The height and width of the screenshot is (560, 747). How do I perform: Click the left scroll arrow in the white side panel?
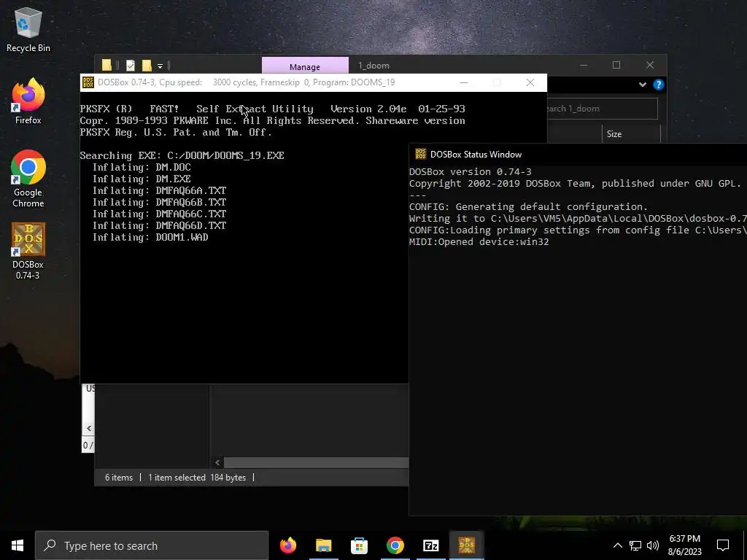[x=89, y=428]
